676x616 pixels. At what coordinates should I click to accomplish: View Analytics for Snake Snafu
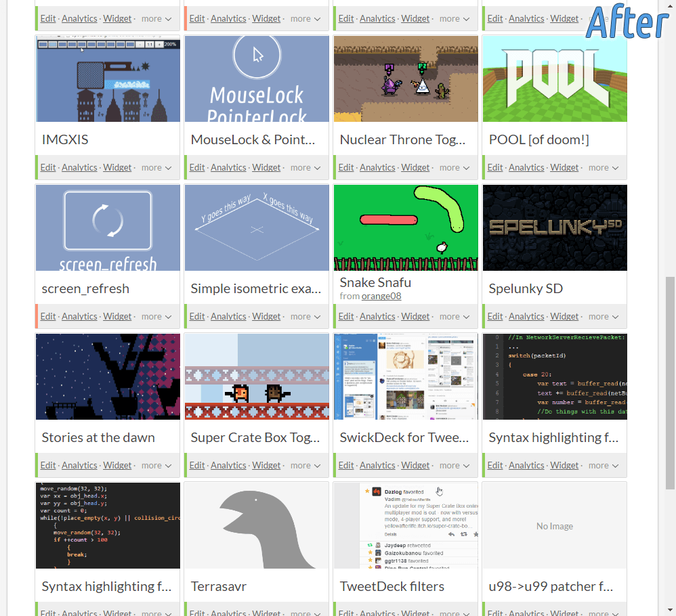point(377,316)
